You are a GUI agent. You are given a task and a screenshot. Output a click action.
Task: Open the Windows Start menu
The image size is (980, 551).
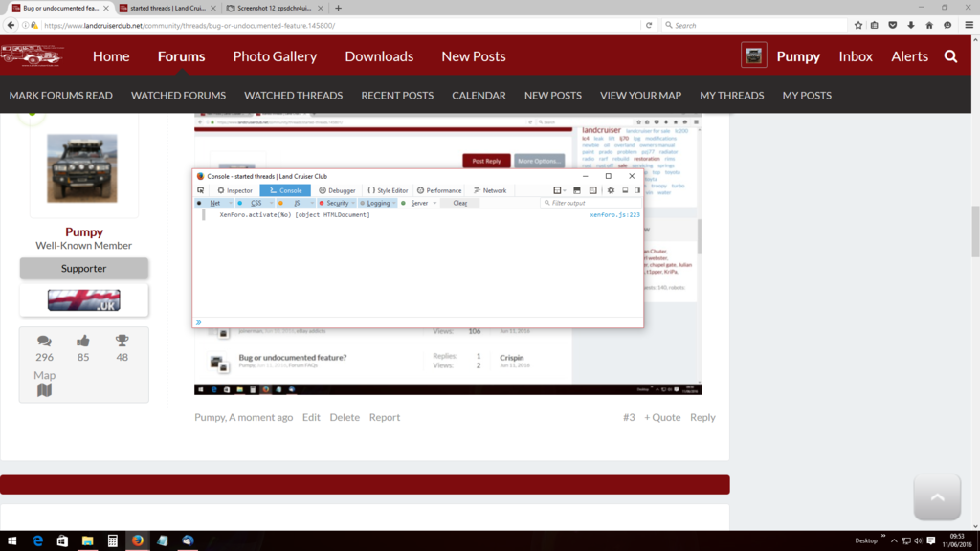click(11, 541)
